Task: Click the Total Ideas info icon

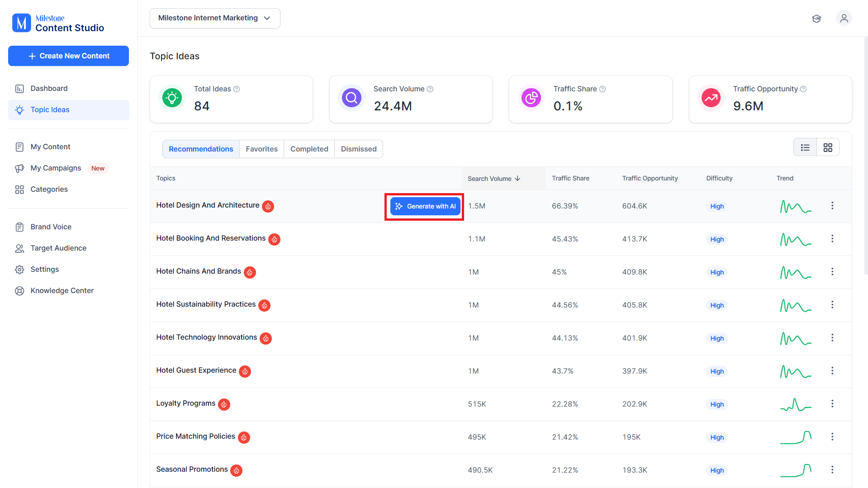Action: [x=237, y=89]
